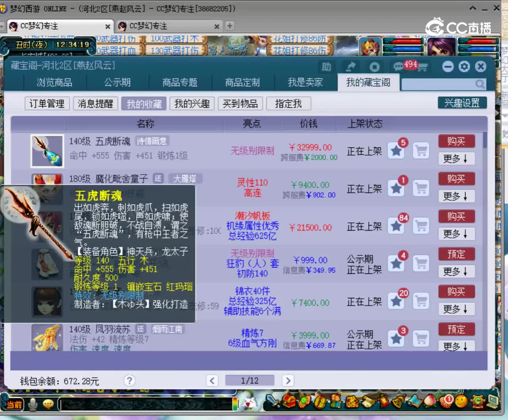Toggle favorite star for 魔化毗舍童子 row
The image size is (508, 420).
[x=396, y=188]
